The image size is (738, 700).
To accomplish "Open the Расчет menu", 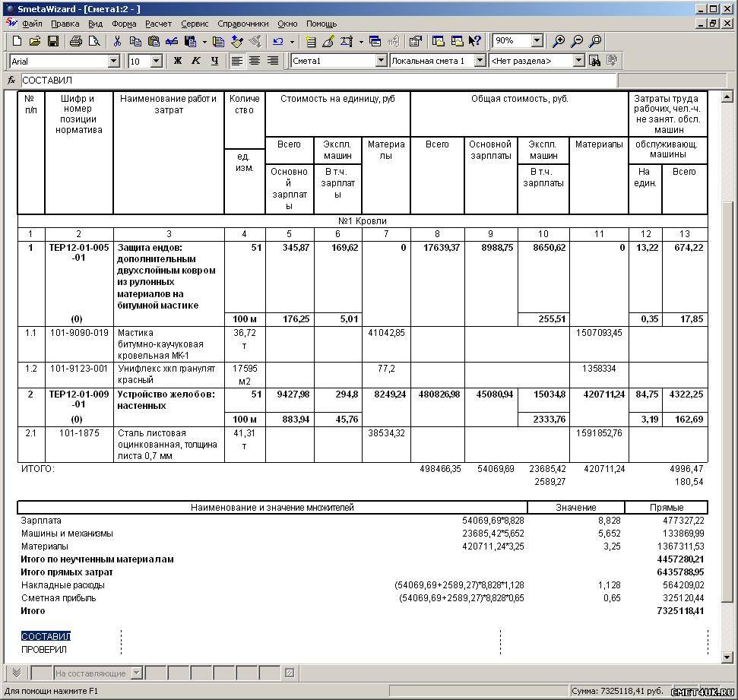I will point(158,24).
